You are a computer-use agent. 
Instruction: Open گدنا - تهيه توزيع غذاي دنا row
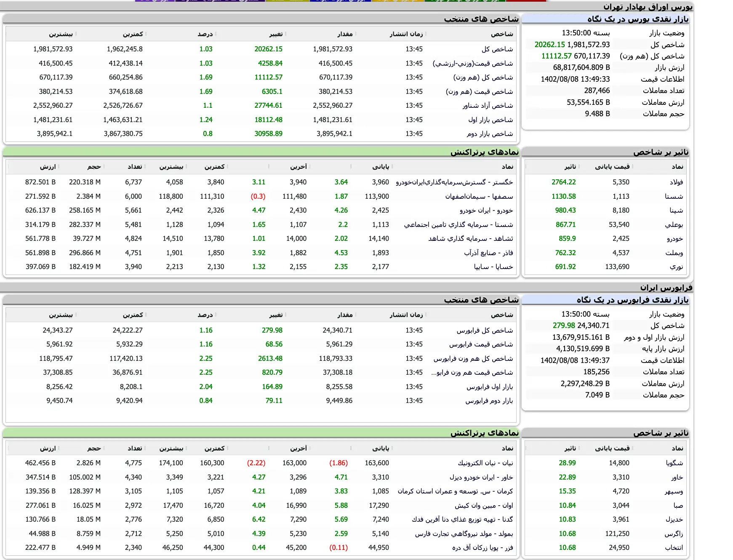click(x=462, y=520)
